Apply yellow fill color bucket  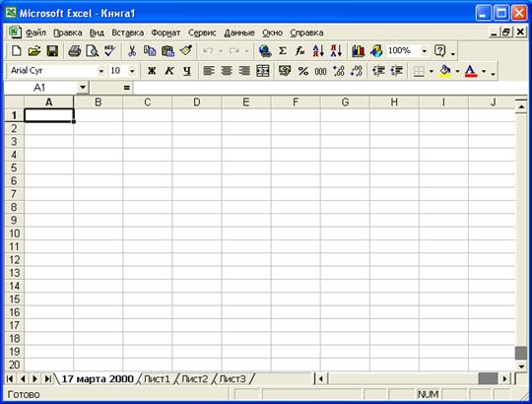[x=445, y=71]
